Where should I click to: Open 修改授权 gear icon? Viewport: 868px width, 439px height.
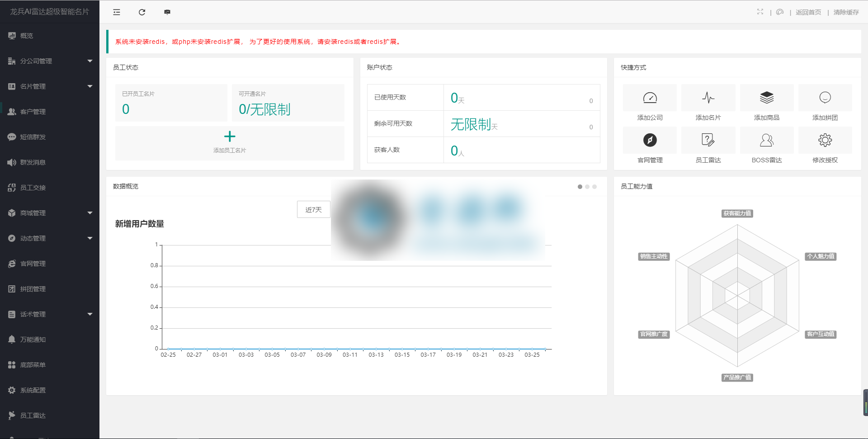click(x=825, y=140)
